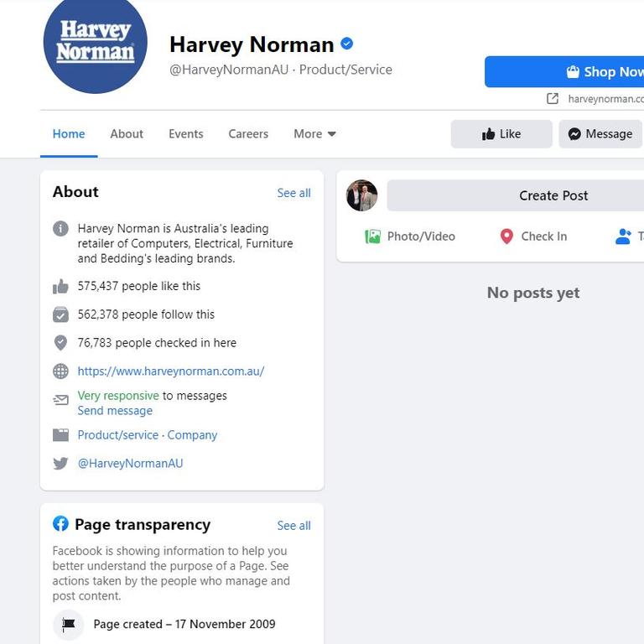Click the Shop Now button
644x644 pixels.
(x=564, y=72)
